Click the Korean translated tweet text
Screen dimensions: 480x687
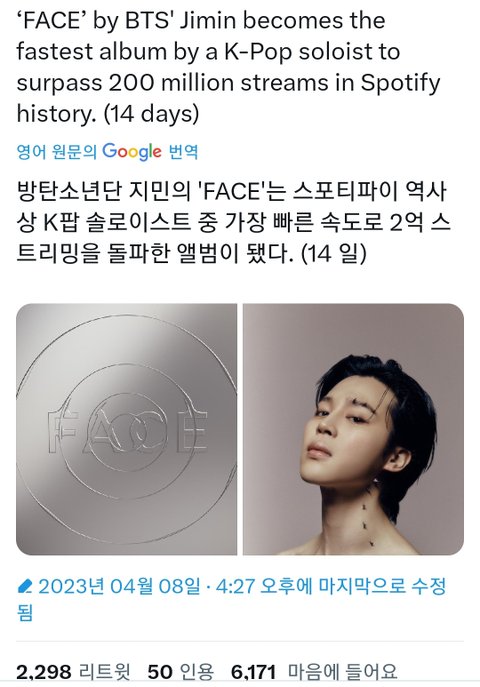233,223
